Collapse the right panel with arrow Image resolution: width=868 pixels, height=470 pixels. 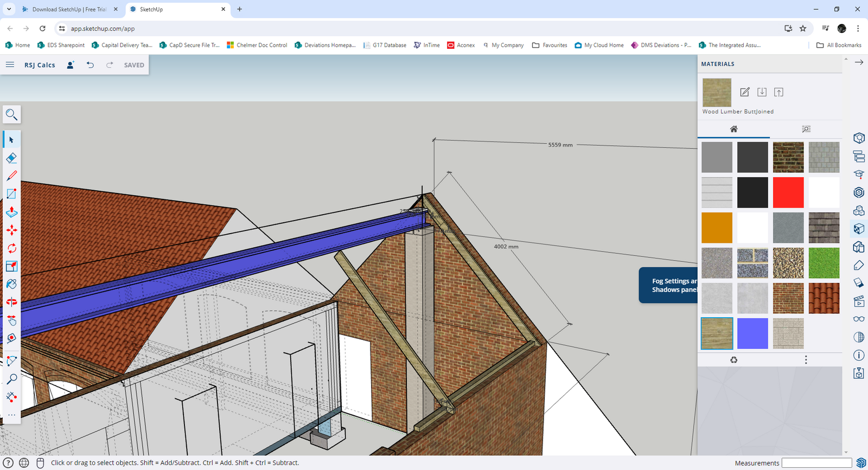(859, 62)
